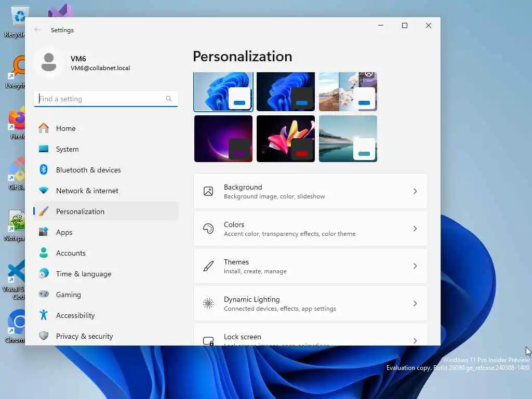Click the VM6 user avatar
The image size is (532, 399).
click(x=49, y=62)
